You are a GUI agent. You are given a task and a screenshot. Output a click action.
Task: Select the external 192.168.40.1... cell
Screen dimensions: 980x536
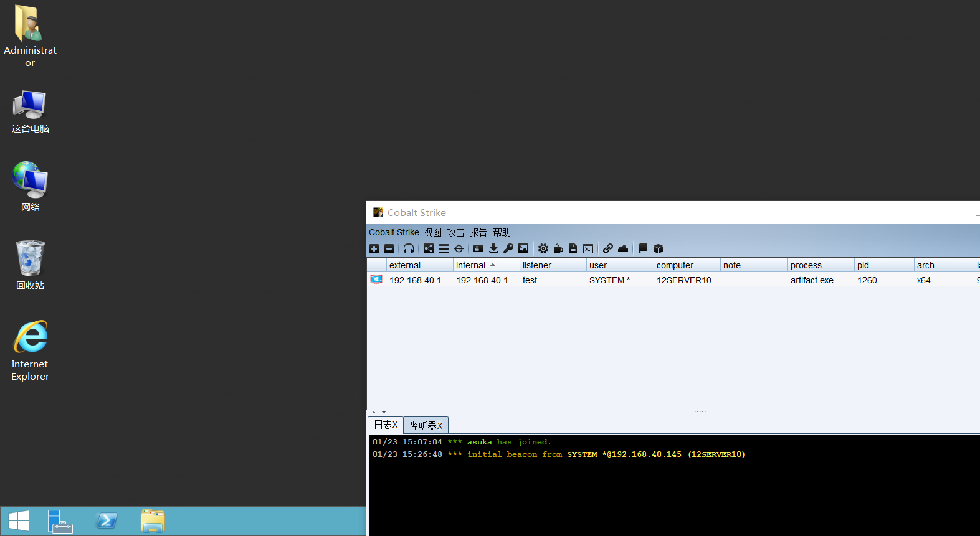[419, 280]
